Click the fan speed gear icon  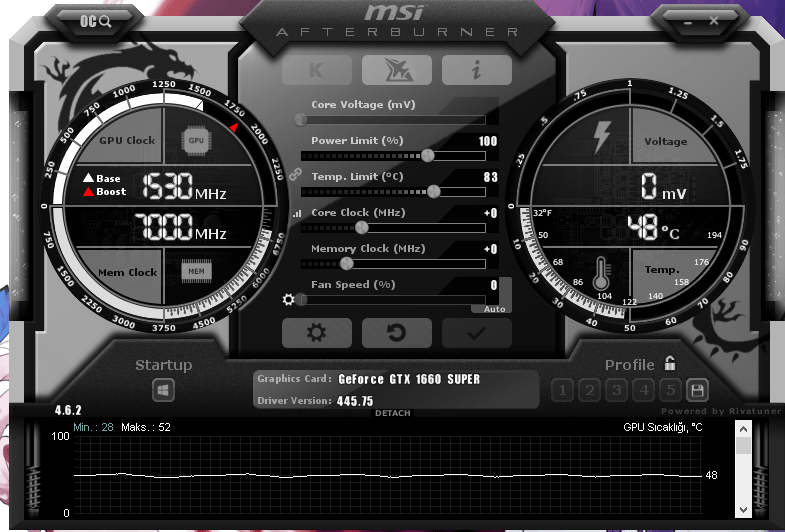[x=288, y=299]
